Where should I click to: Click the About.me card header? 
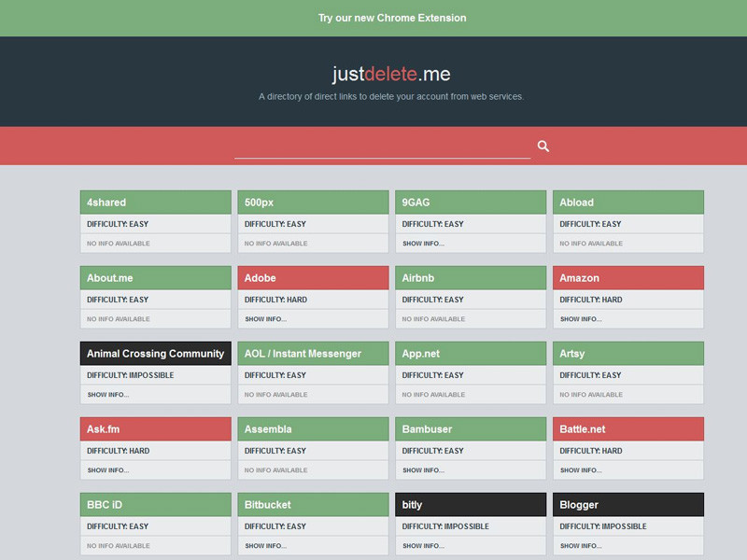[156, 278]
